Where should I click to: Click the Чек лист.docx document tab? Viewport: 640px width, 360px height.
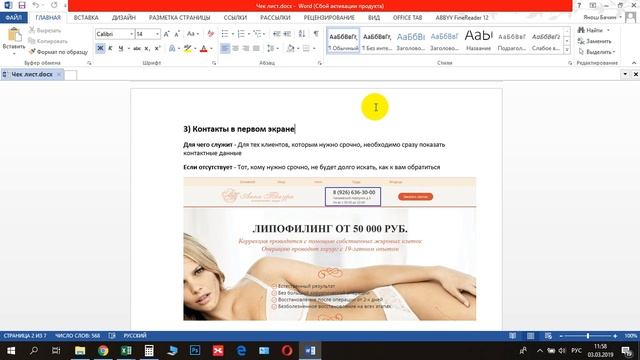tap(31, 74)
